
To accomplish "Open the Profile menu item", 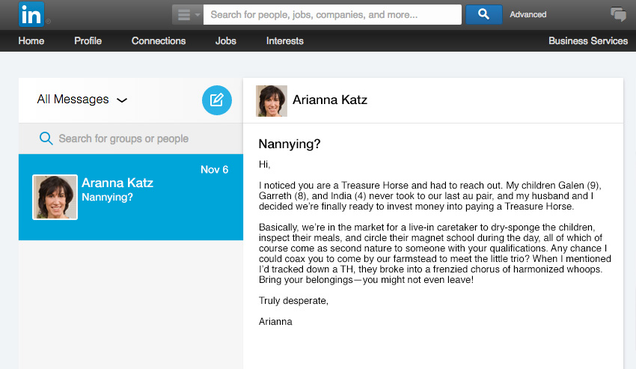I will click(88, 41).
